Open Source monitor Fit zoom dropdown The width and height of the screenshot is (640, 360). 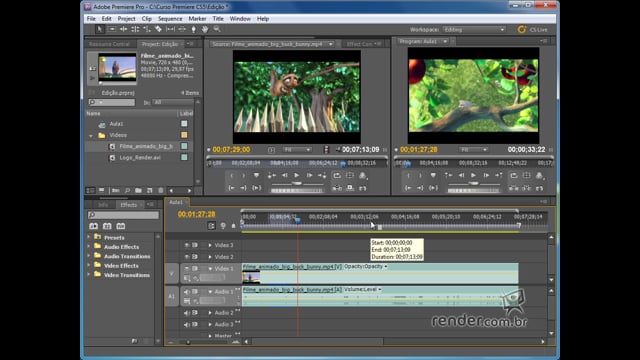click(x=297, y=150)
